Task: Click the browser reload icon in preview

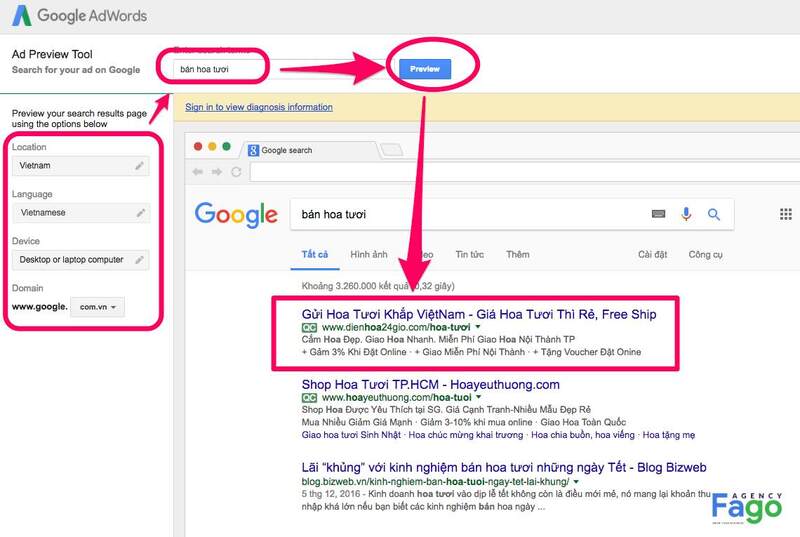Action: 236,172
